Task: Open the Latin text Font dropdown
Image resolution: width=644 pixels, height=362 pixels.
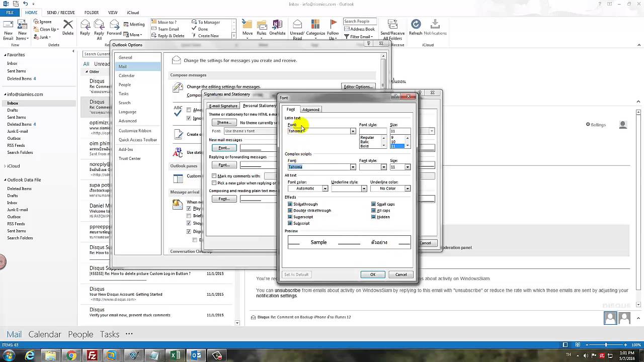Action: click(353, 131)
